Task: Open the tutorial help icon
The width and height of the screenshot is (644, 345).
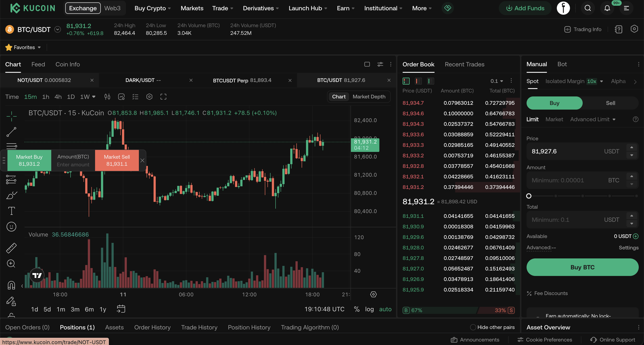Action: point(619,29)
